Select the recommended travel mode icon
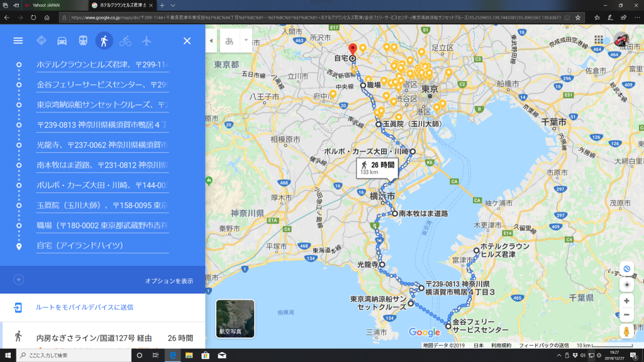This screenshot has height=362, width=644. (x=41, y=41)
